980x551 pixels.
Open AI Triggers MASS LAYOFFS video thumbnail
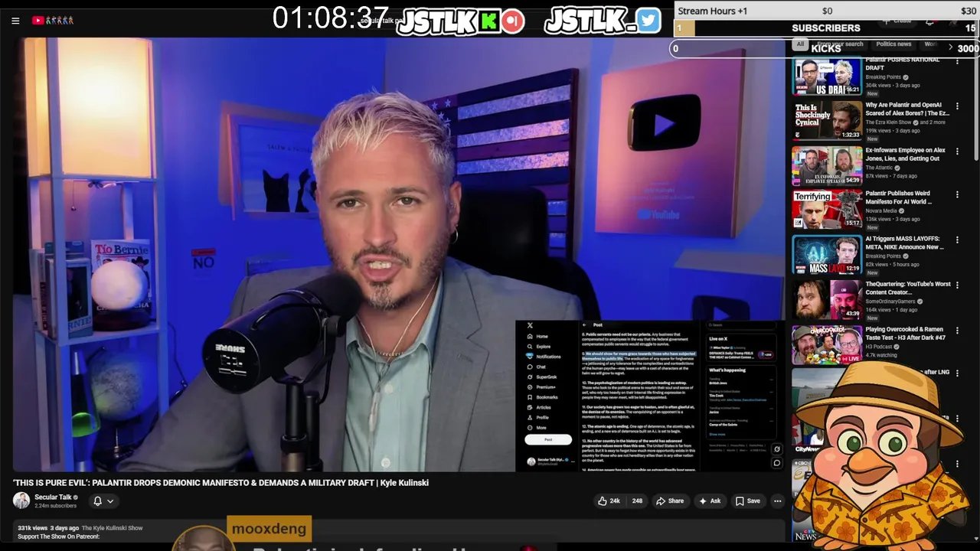point(827,256)
